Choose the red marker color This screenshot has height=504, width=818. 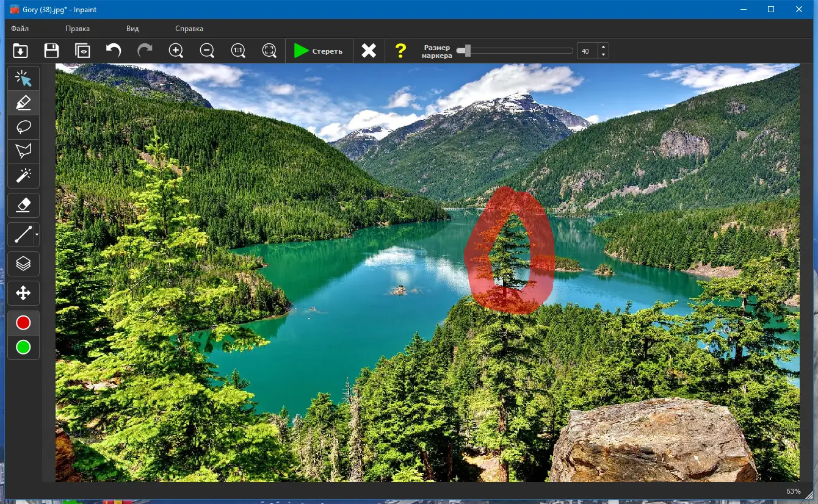pos(23,323)
